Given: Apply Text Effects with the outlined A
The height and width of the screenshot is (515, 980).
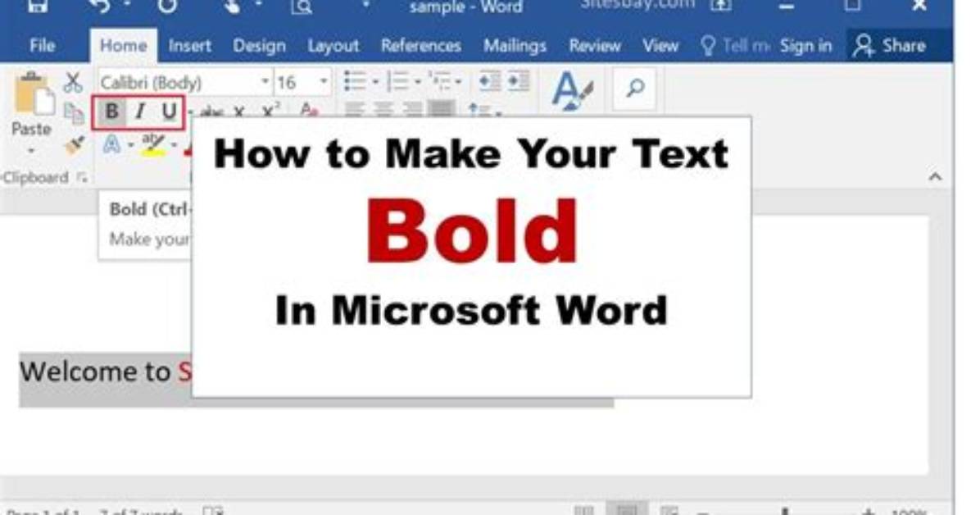Looking at the screenshot, I should tap(111, 144).
